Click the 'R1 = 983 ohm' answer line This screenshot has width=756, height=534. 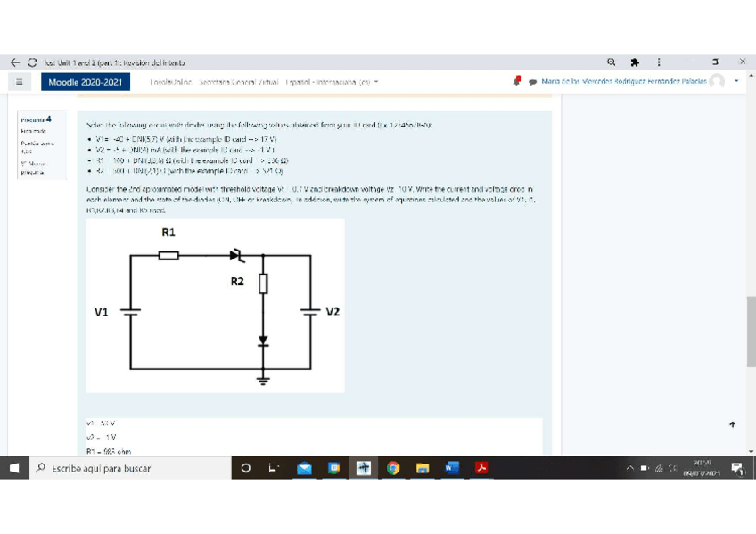pos(109,452)
